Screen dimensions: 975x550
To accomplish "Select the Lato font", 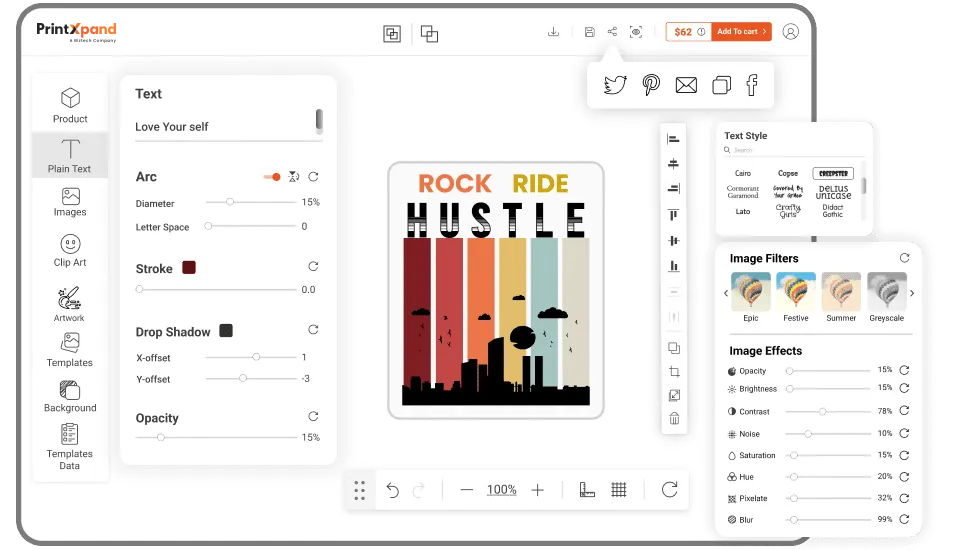I will tap(743, 211).
